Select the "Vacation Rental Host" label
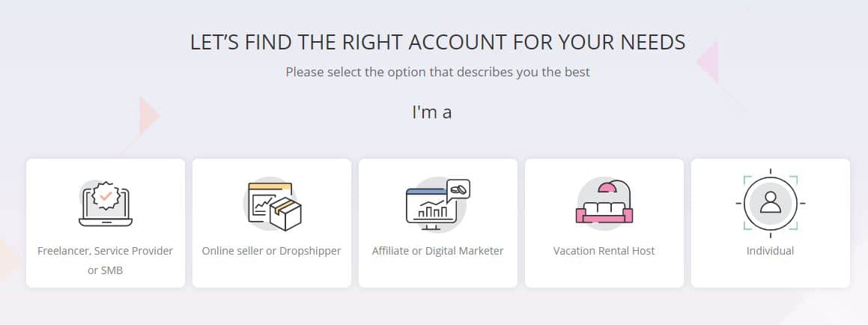 [x=604, y=251]
